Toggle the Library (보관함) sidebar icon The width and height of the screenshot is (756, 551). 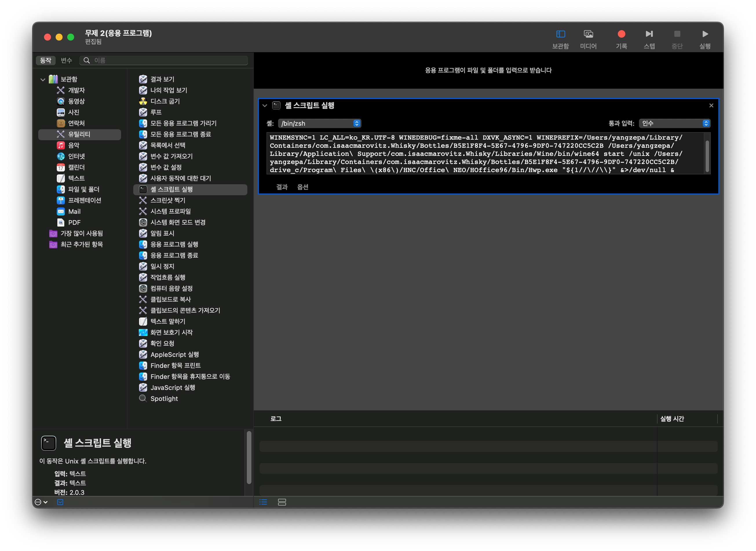560,34
